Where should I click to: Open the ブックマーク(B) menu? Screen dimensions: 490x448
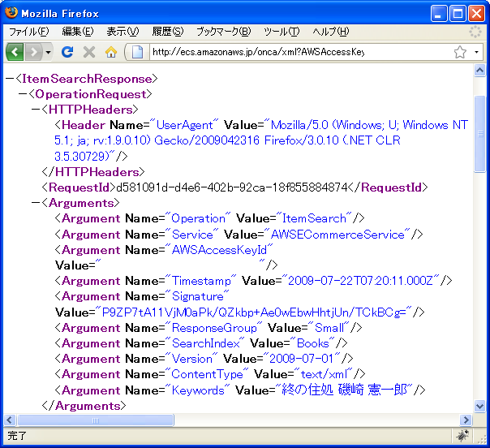224,32
